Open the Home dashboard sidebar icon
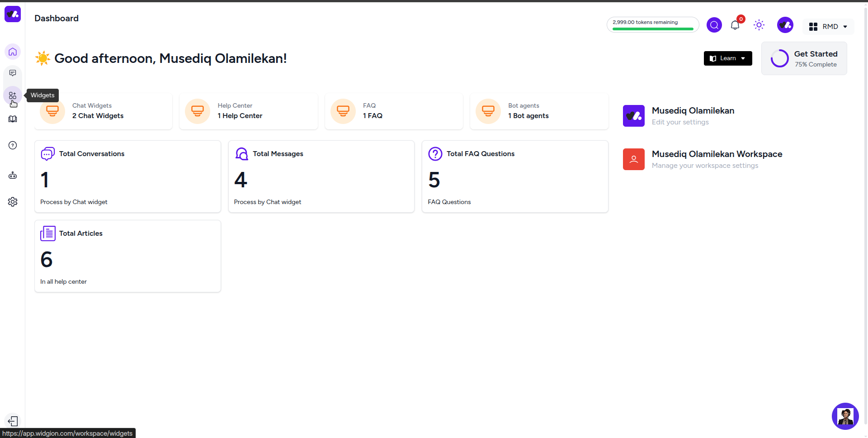The image size is (868, 438). (13, 52)
